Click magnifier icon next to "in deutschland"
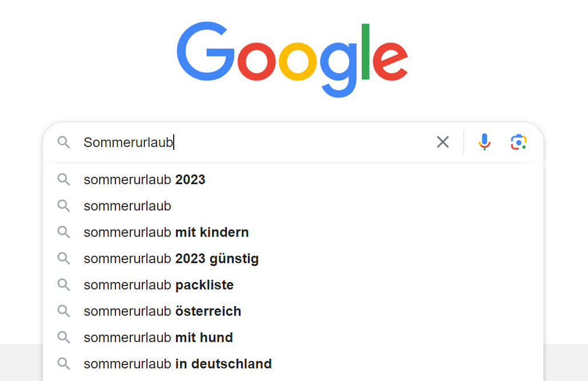The image size is (588, 381). click(63, 364)
